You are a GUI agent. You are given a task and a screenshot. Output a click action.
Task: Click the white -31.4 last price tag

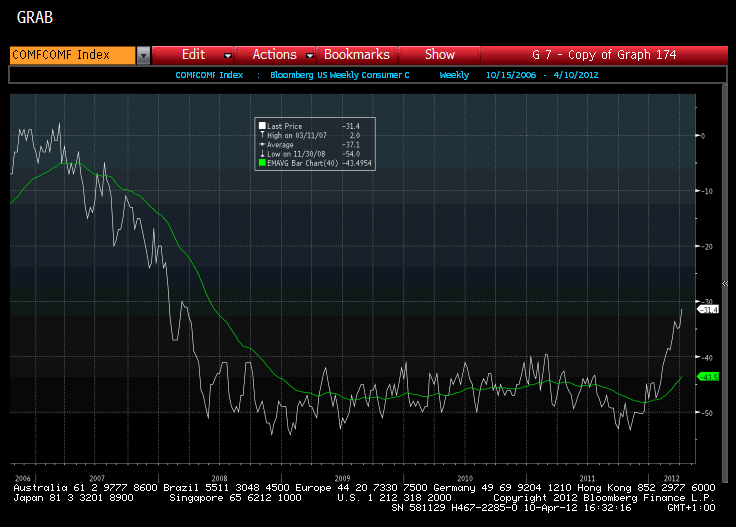click(709, 310)
